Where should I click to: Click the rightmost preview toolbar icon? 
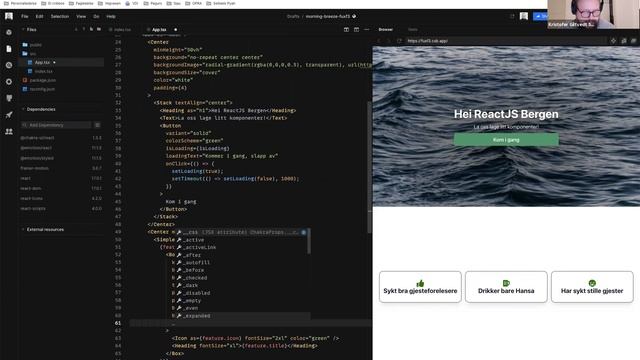[x=633, y=41]
